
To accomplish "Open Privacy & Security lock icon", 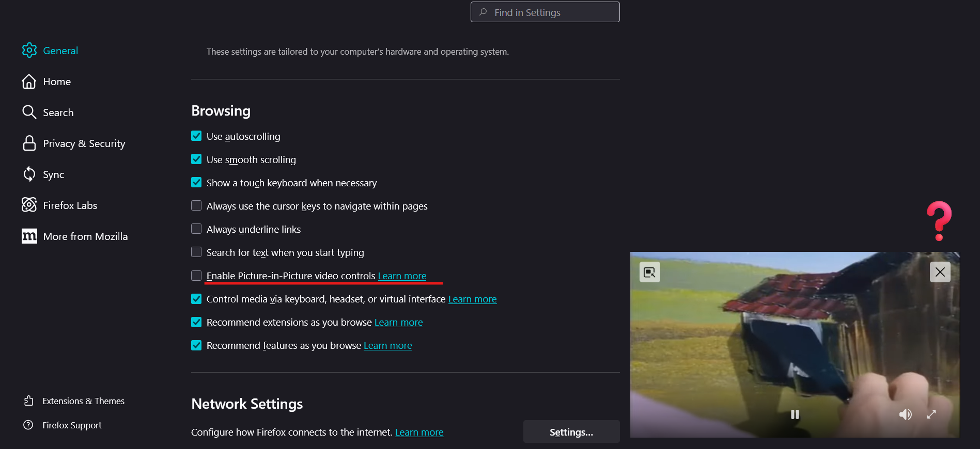I will [x=29, y=143].
